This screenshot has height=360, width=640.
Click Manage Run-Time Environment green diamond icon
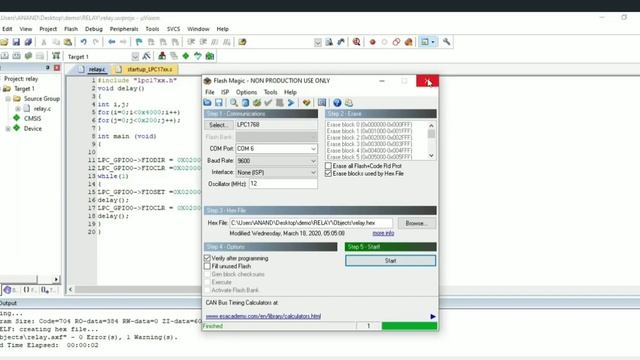point(186,56)
